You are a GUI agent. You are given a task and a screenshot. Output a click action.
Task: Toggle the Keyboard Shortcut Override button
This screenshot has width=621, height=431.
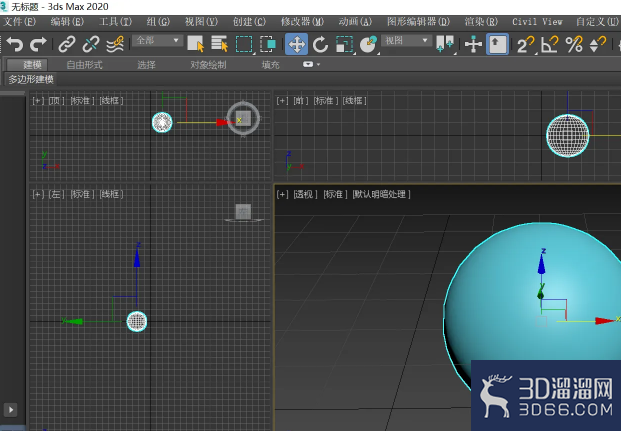coord(497,44)
